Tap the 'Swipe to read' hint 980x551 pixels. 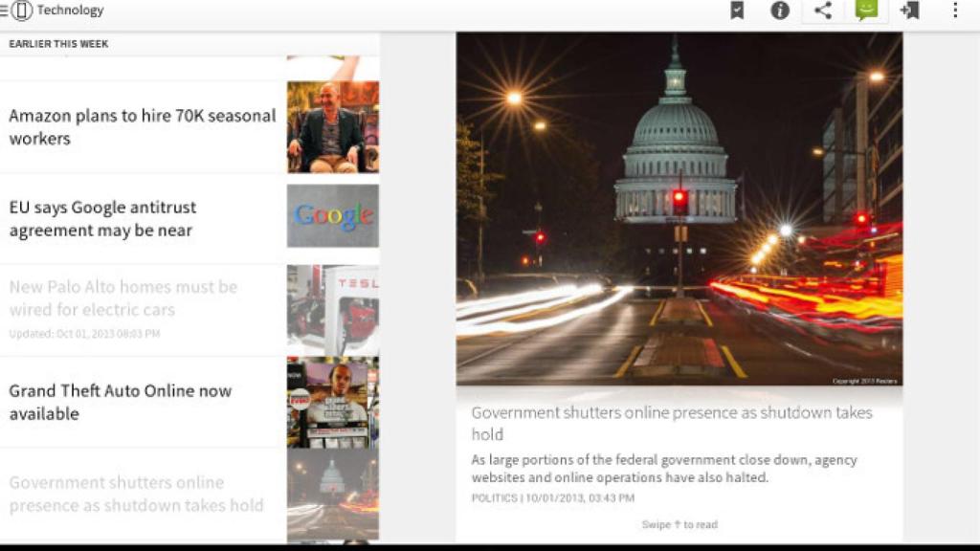[679, 525]
